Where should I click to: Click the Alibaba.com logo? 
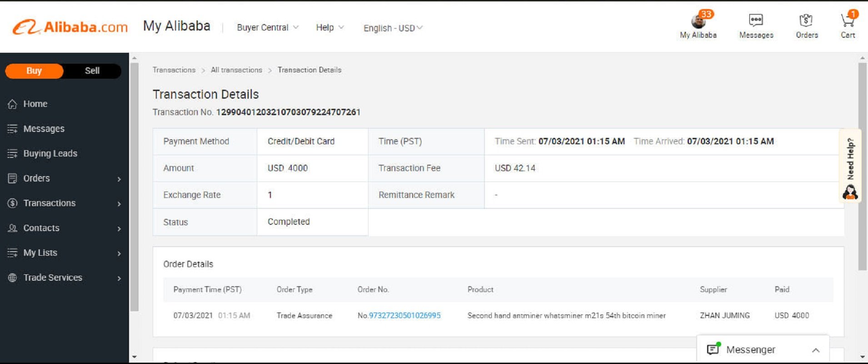[70, 27]
